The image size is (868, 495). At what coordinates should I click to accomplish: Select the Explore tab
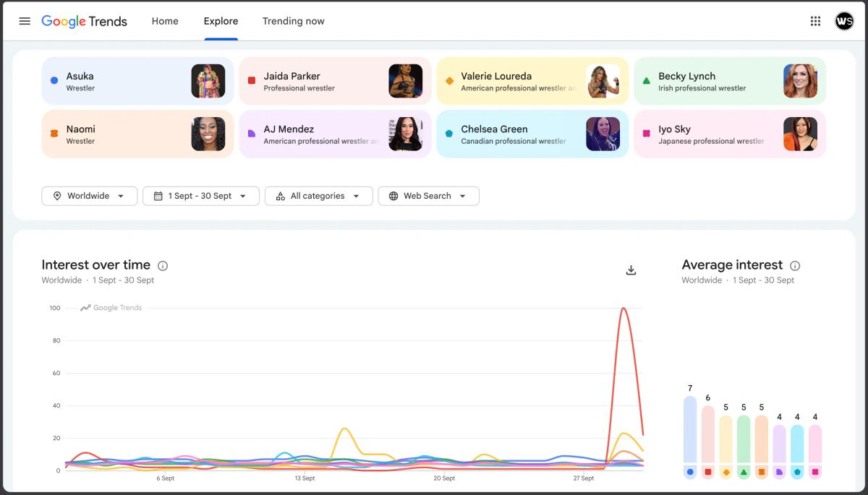[221, 21]
